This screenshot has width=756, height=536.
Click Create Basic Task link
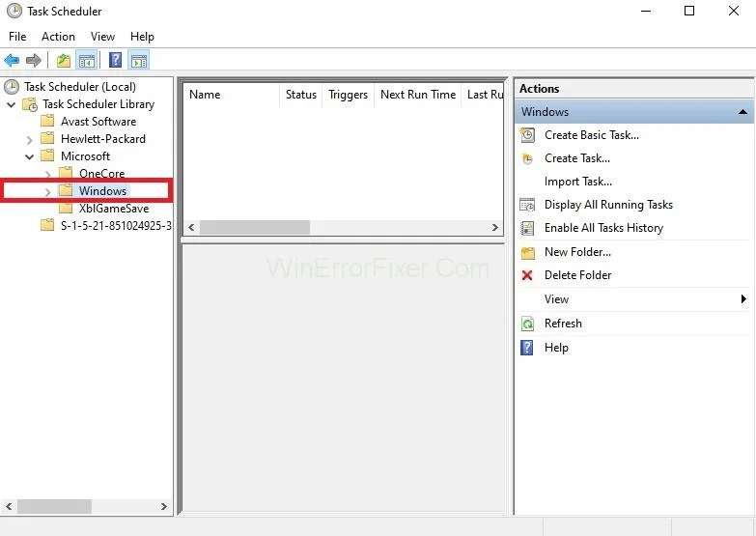(x=591, y=135)
